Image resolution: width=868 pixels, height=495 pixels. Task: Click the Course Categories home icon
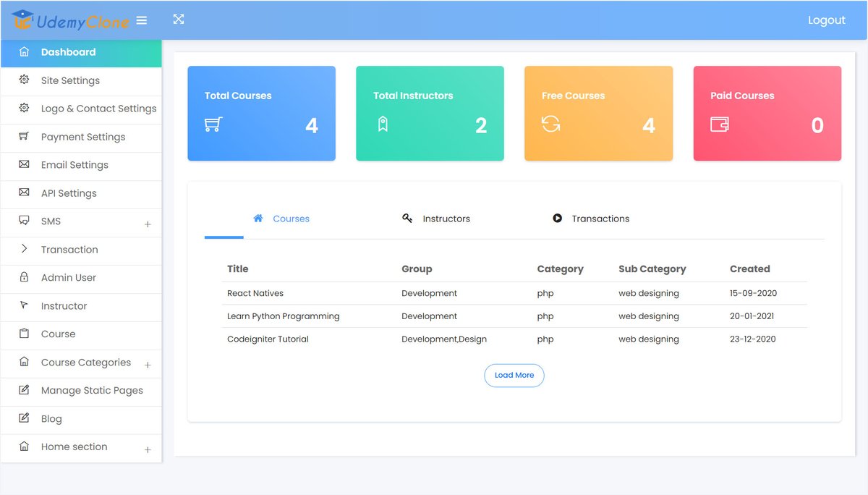point(24,362)
